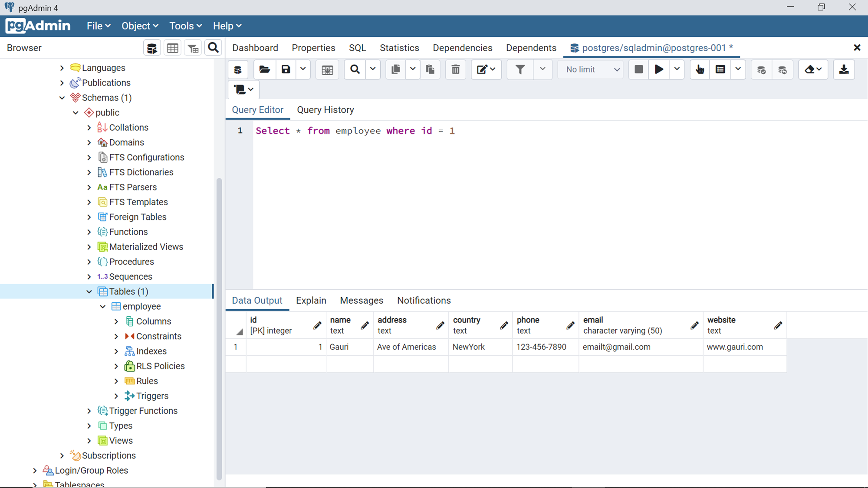Collapse the Tables (1) tree node

point(89,291)
